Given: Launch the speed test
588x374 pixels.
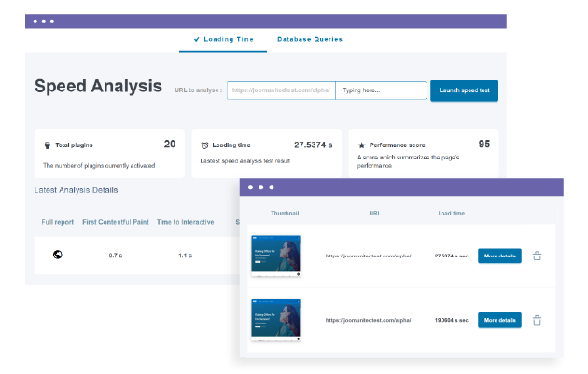Looking at the screenshot, I should click(464, 90).
